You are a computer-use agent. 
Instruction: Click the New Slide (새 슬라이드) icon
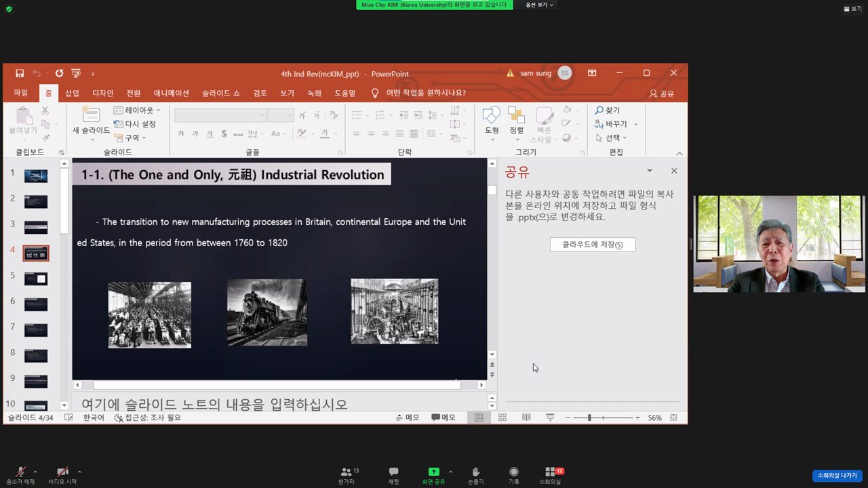pyautogui.click(x=90, y=115)
